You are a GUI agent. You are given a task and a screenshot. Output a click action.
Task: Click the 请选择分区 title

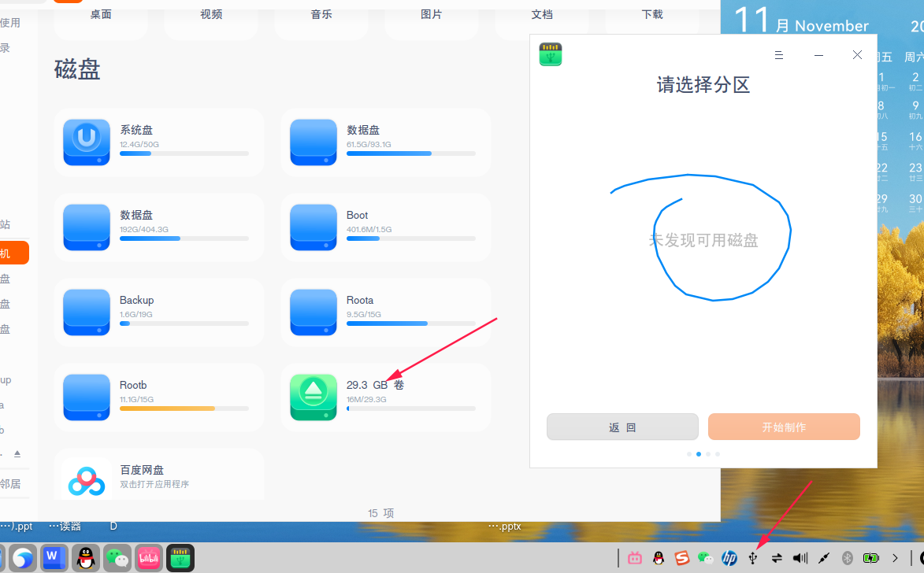coord(703,85)
